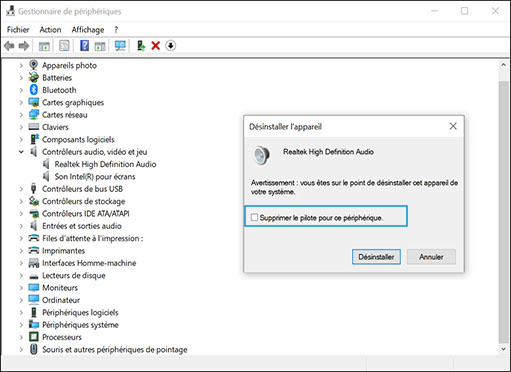
Task: Open the Properties toolbar icon
Action: click(64, 46)
